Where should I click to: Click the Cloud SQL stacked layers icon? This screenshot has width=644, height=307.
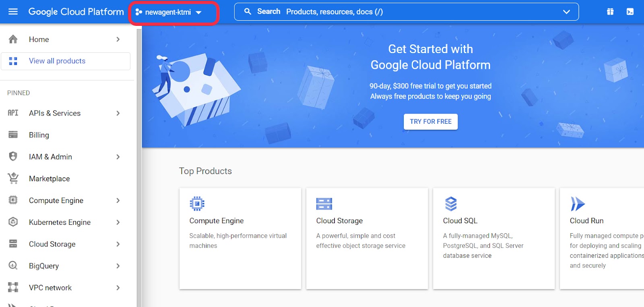(451, 204)
